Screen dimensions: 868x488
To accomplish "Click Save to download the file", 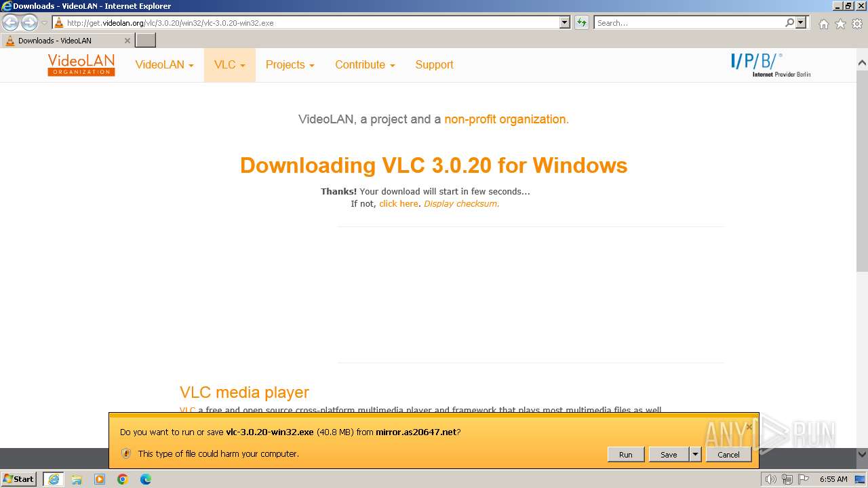I will tap(669, 455).
